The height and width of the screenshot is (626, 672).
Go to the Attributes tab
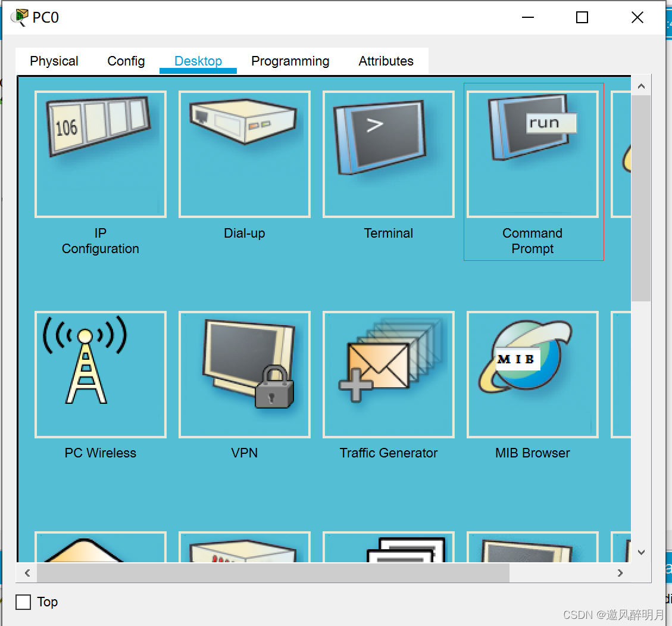pos(386,61)
